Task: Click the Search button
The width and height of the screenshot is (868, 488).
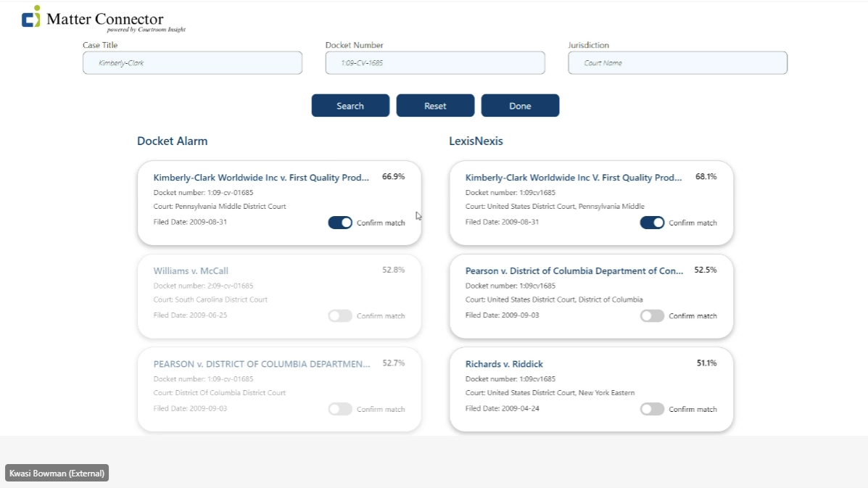Action: coord(350,106)
